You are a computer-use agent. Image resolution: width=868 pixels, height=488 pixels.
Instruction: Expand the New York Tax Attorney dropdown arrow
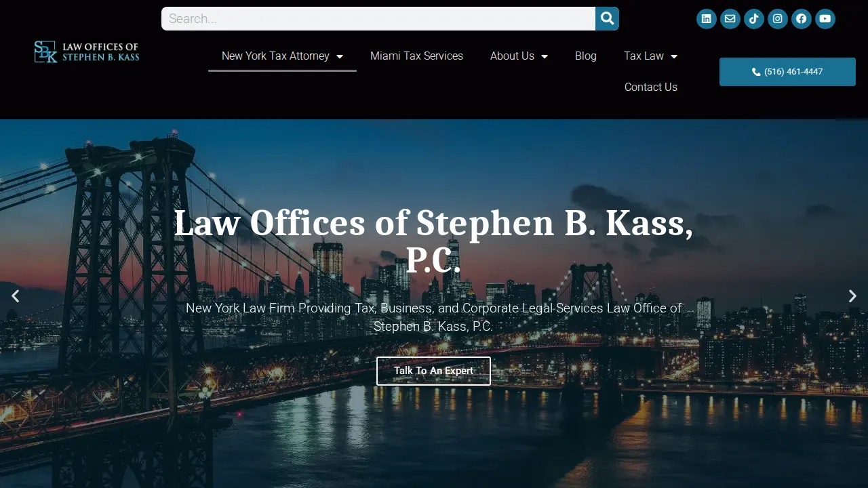(x=340, y=56)
